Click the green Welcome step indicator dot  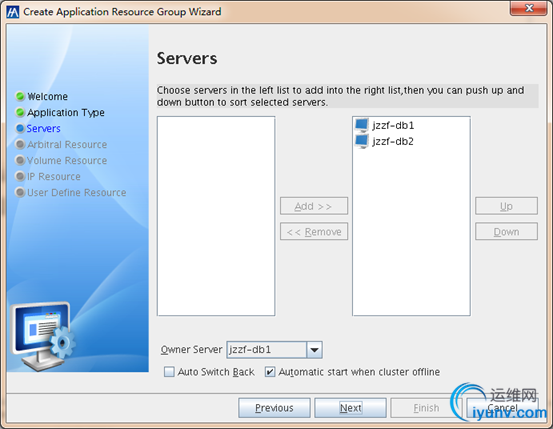20,96
